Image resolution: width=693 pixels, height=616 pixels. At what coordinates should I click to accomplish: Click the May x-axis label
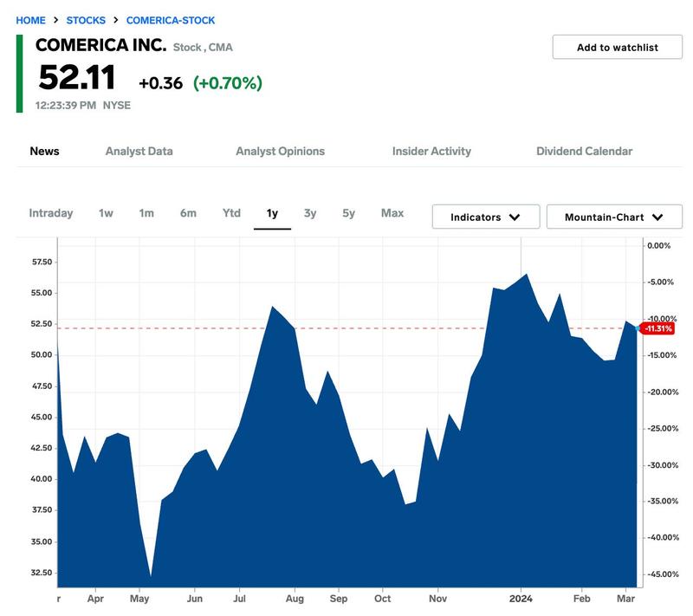(139, 599)
